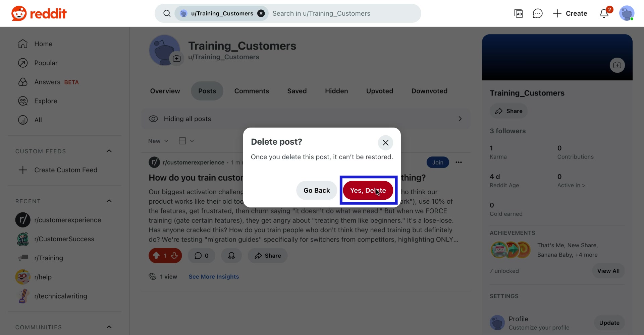Collapse the Custom Feeds section
This screenshot has width=644, height=335.
point(109,151)
